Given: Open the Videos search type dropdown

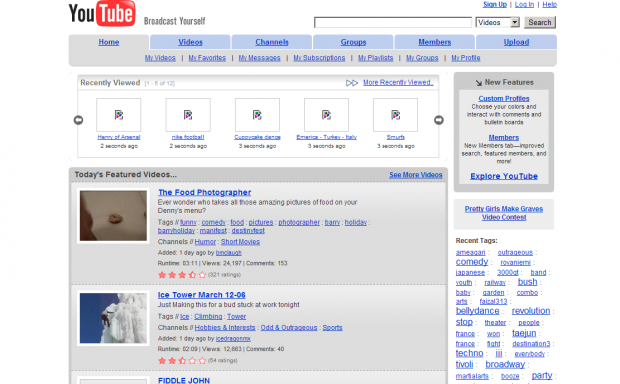Looking at the screenshot, I should pos(497,23).
